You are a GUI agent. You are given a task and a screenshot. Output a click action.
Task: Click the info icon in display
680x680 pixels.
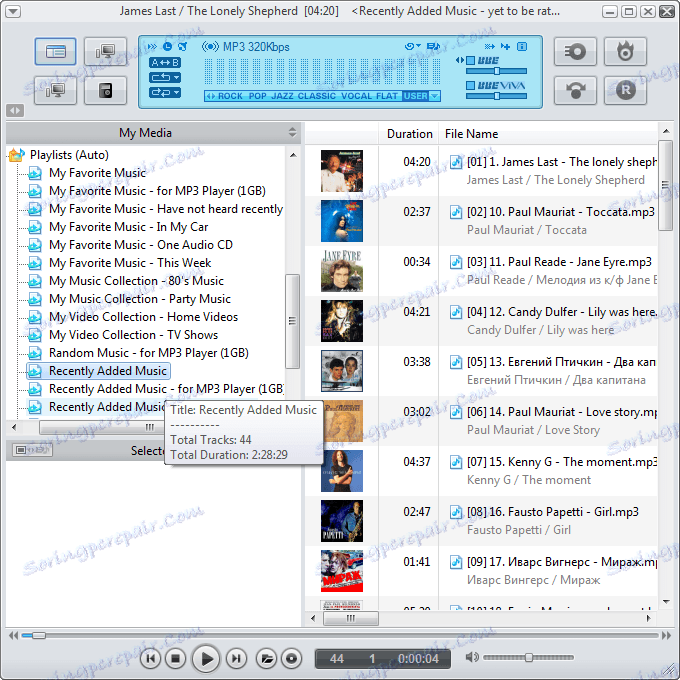(522, 46)
